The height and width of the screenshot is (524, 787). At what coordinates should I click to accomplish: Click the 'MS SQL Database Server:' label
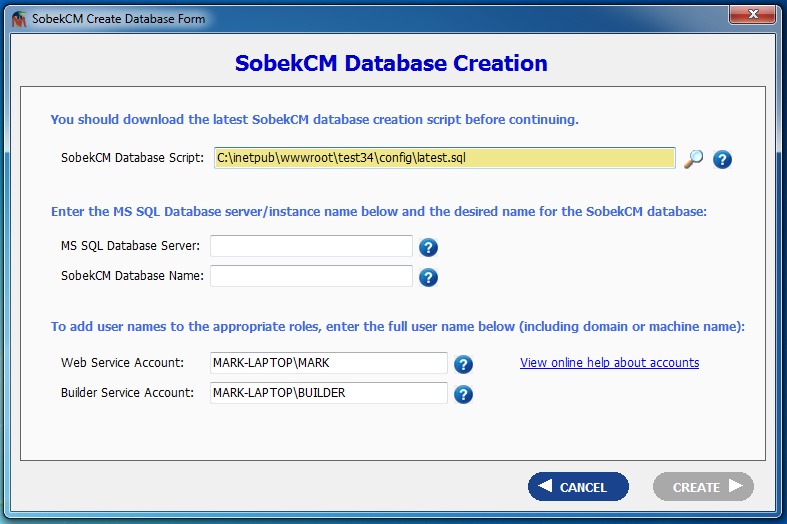click(x=130, y=245)
